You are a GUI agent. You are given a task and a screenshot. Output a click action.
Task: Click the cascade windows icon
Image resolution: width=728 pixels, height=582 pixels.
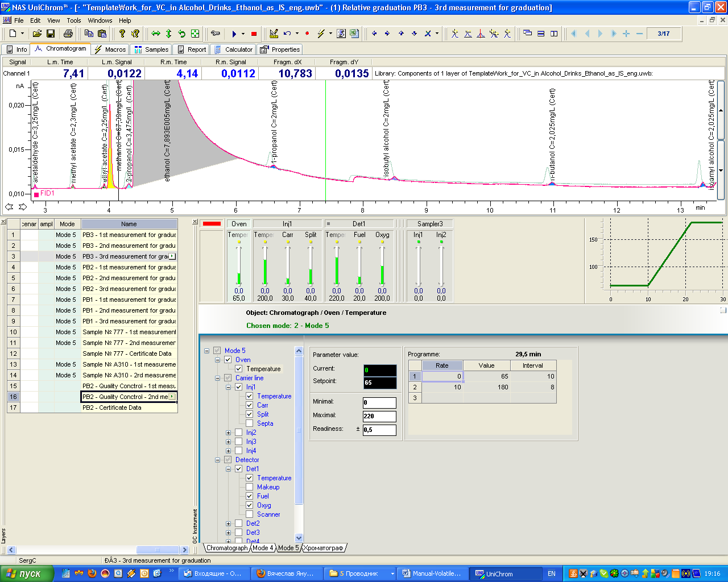(x=527, y=34)
